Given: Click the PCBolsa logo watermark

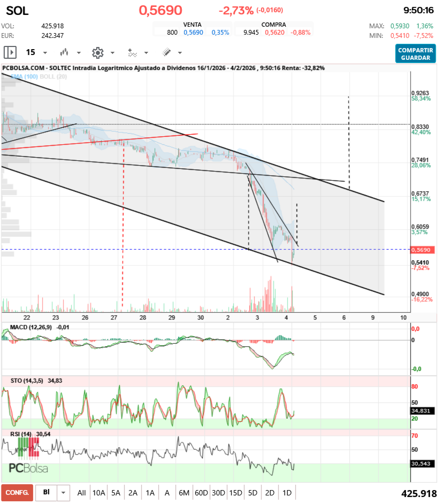Looking at the screenshot, I should click(x=28, y=469).
